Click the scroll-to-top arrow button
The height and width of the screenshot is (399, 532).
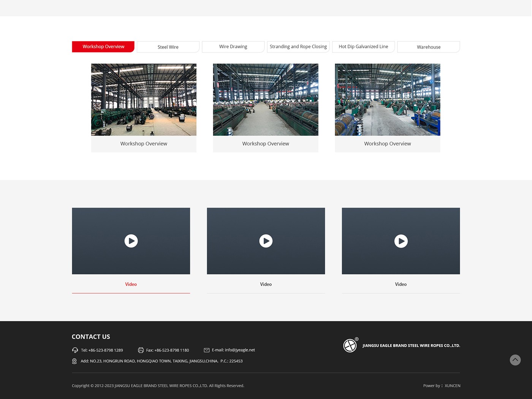[x=515, y=360]
